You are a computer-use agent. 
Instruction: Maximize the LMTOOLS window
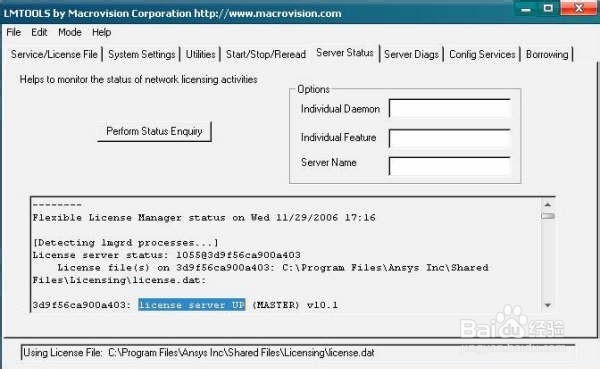tap(548, 8)
